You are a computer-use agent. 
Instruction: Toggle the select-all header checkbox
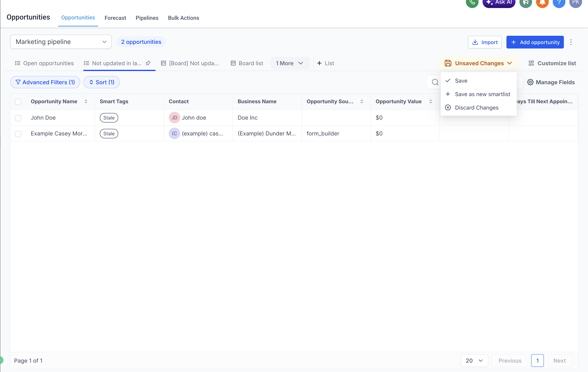(18, 102)
